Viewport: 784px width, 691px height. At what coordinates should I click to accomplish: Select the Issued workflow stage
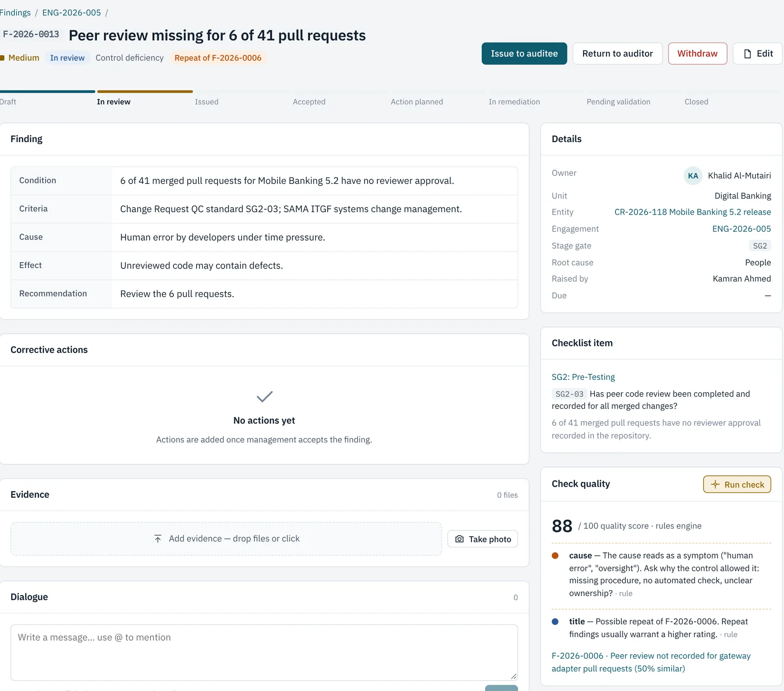pyautogui.click(x=206, y=101)
